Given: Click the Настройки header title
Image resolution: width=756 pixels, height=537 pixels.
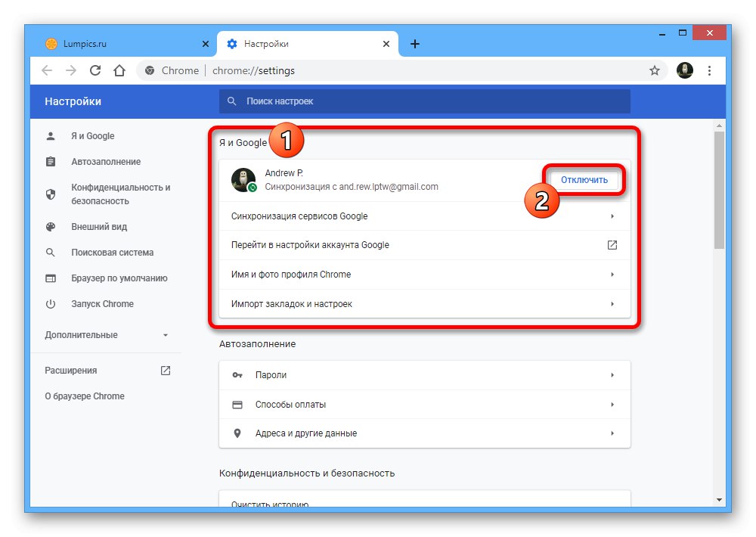Looking at the screenshot, I should click(x=73, y=101).
